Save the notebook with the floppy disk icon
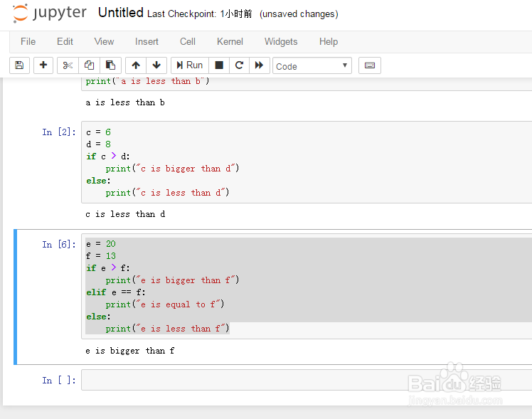Screen dimensions: 532x419 click(19, 65)
